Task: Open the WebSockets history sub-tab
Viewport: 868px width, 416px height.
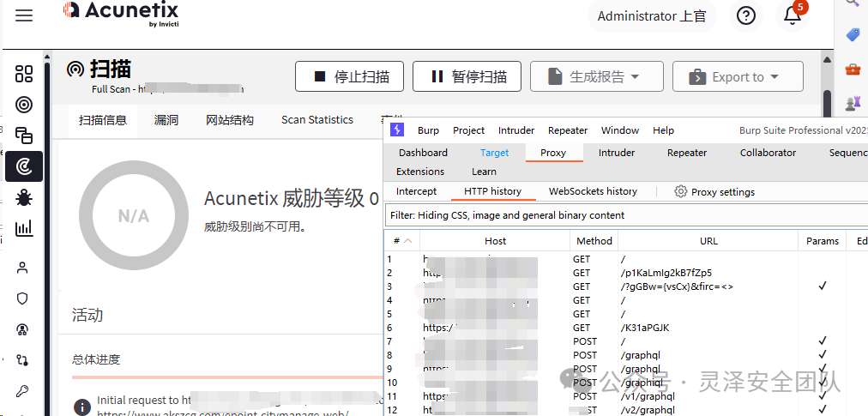Action: pos(593,191)
